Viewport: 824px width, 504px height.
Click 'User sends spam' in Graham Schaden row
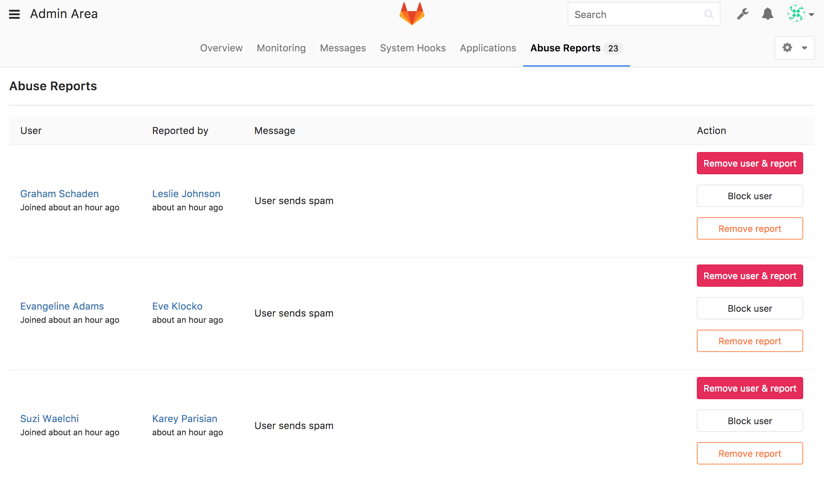[294, 201]
